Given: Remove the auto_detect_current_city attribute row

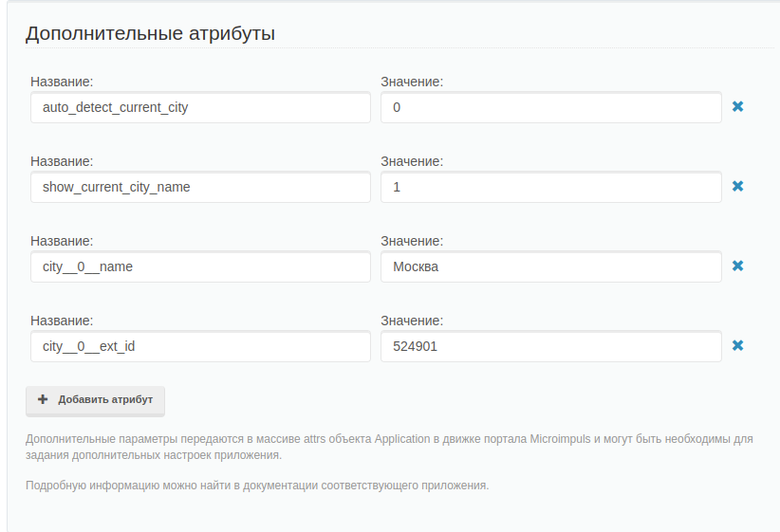Looking at the screenshot, I should 737,106.
